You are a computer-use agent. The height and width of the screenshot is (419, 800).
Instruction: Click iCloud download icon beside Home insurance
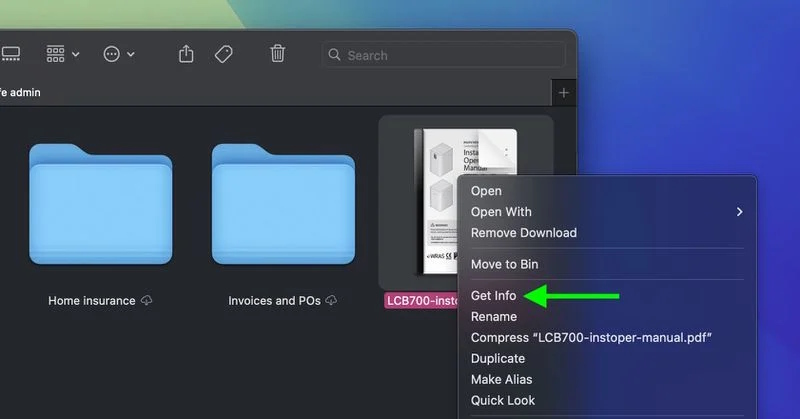pos(147,300)
